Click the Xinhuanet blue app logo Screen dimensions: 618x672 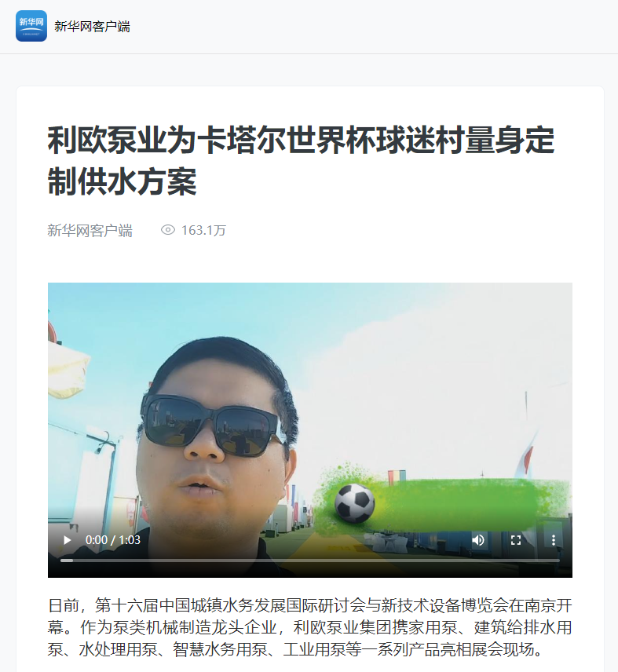(x=31, y=26)
